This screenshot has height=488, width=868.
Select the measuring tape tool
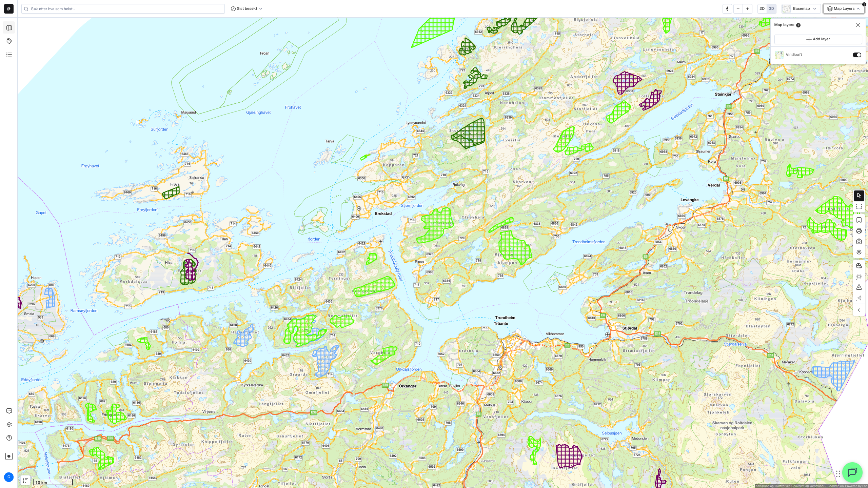[859, 266]
